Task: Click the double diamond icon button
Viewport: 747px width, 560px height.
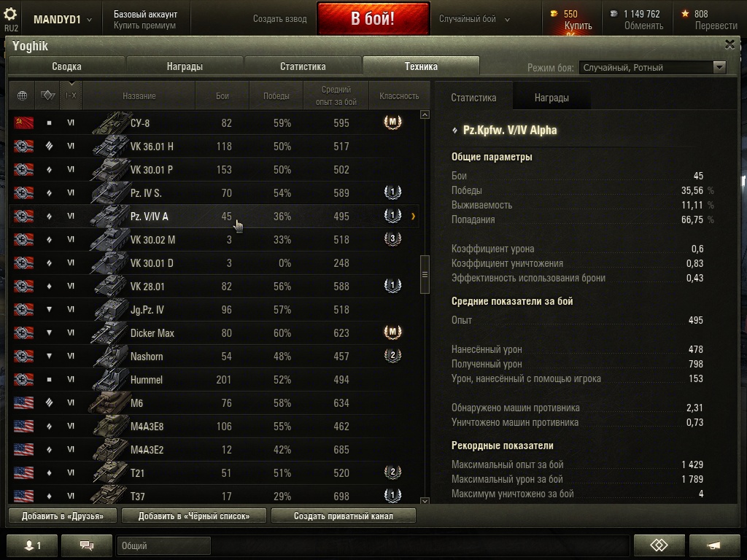Action: pyautogui.click(x=659, y=545)
